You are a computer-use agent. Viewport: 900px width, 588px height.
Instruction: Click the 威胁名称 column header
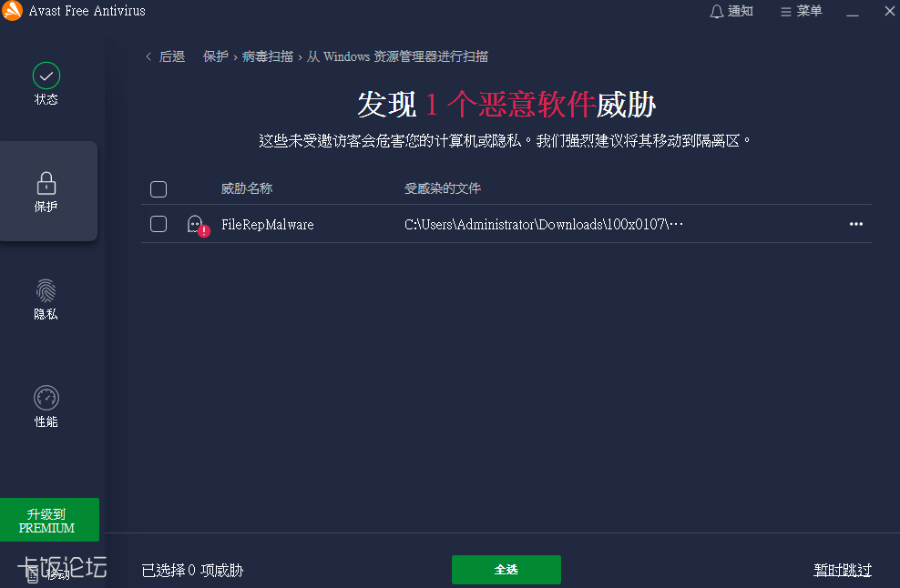pyautogui.click(x=247, y=188)
